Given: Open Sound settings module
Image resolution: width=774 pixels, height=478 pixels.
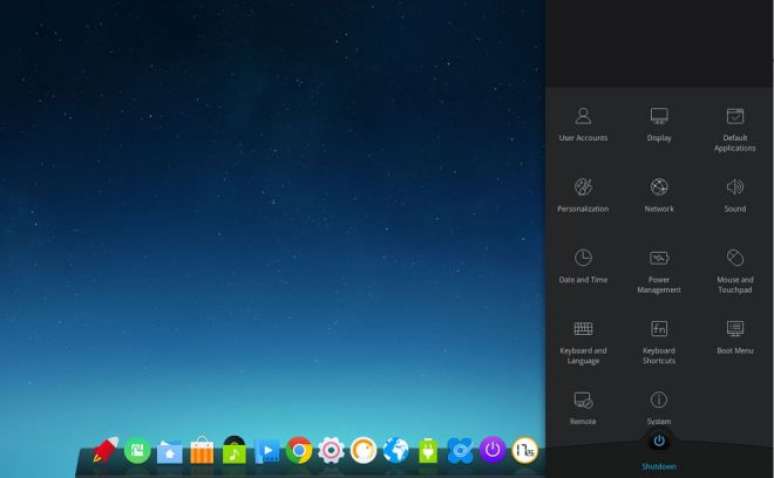Looking at the screenshot, I should [x=735, y=196].
